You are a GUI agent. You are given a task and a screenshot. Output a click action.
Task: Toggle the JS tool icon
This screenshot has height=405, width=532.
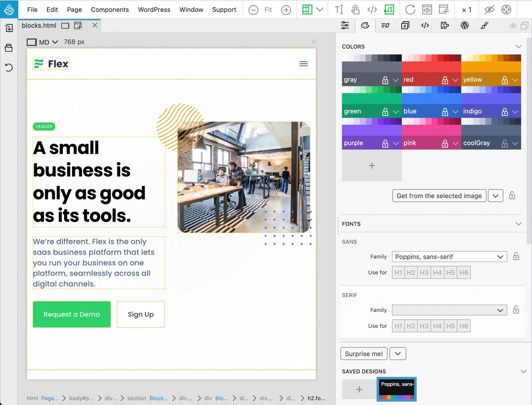tap(389, 10)
